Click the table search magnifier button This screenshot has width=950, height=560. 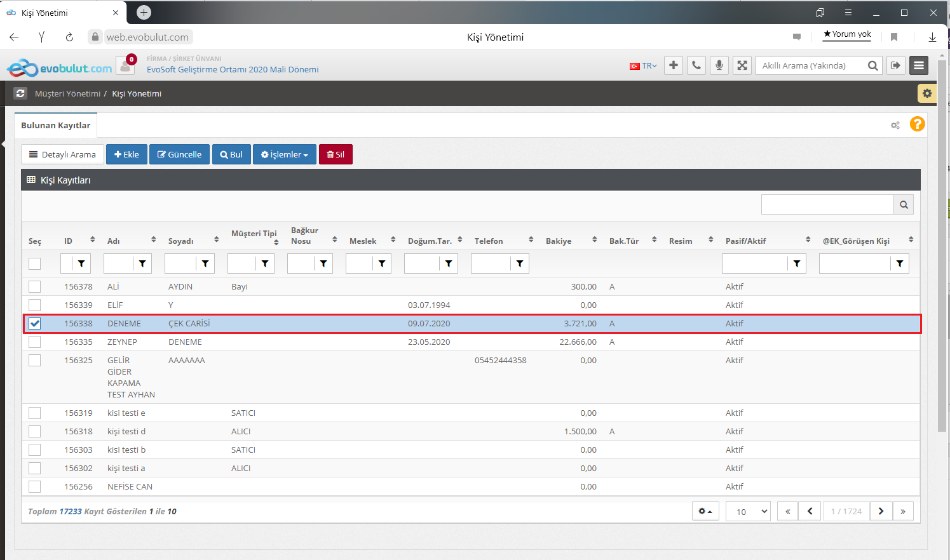904,204
